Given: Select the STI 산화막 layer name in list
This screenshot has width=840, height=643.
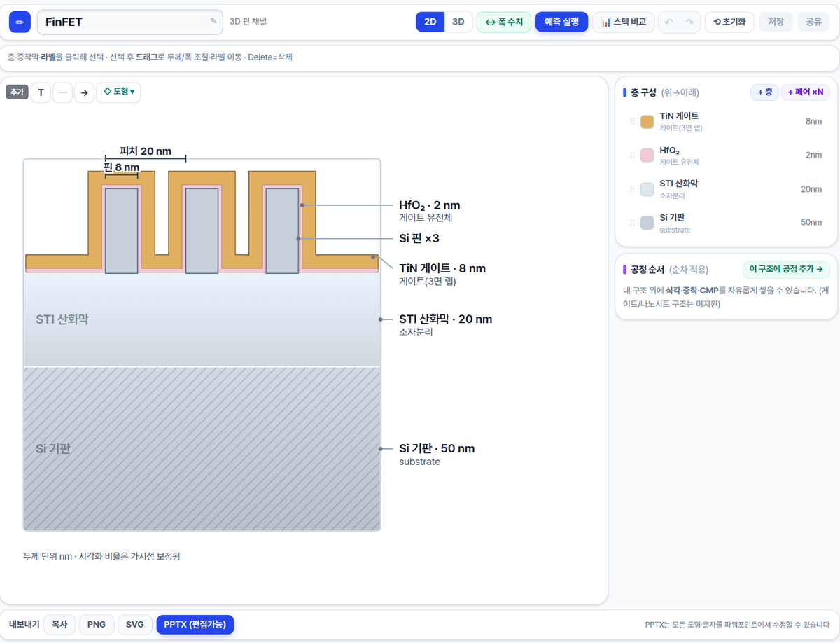Looking at the screenshot, I should click(x=679, y=184).
